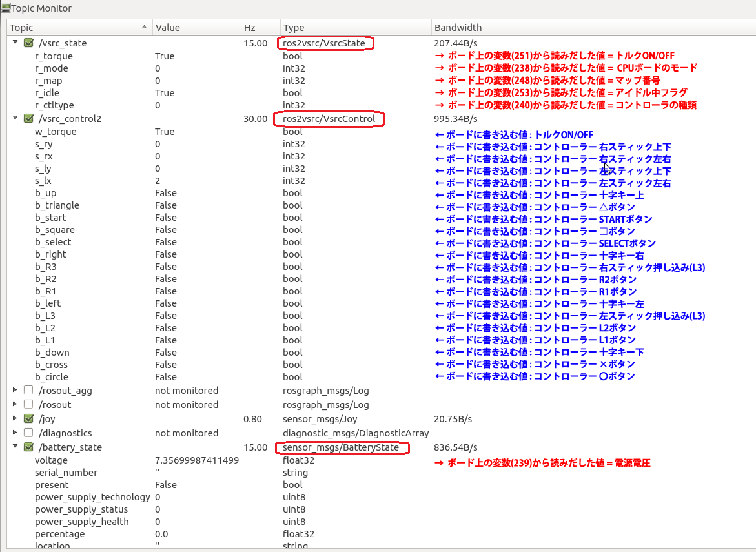
Task: Sort by the Topic column header
Action: (79, 28)
